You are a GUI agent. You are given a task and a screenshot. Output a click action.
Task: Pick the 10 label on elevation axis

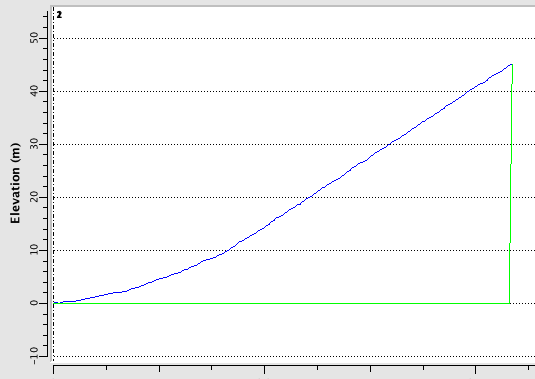[x=34, y=250]
